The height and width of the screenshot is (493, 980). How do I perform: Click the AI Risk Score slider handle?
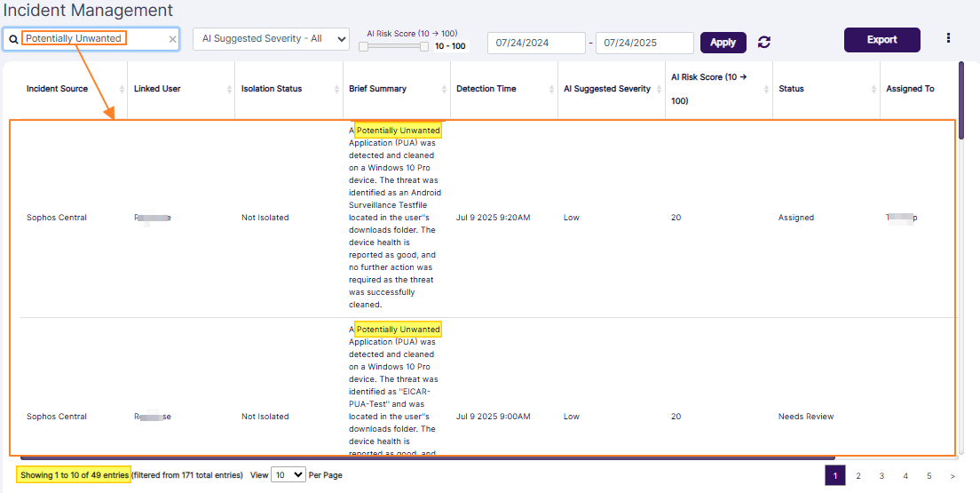click(363, 47)
